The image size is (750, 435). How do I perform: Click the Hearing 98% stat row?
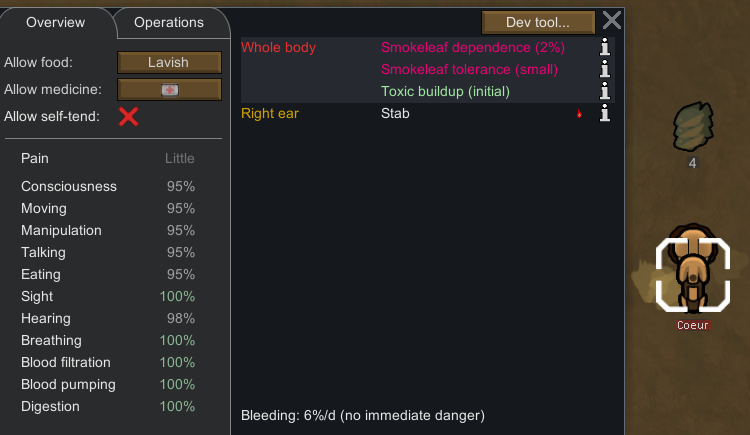pyautogui.click(x=108, y=318)
